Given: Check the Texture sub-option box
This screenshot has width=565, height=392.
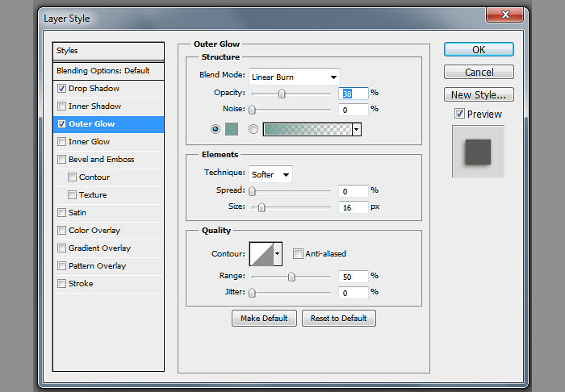Looking at the screenshot, I should point(72,194).
